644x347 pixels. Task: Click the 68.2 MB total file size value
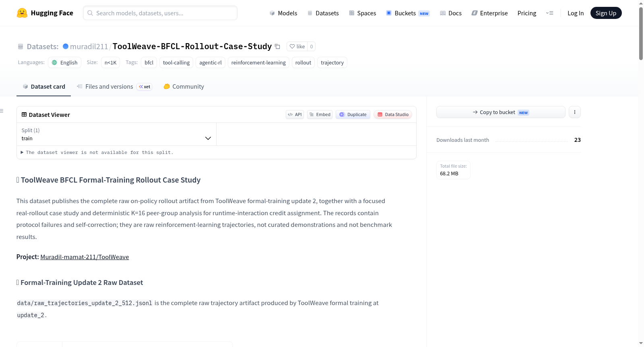(449, 174)
